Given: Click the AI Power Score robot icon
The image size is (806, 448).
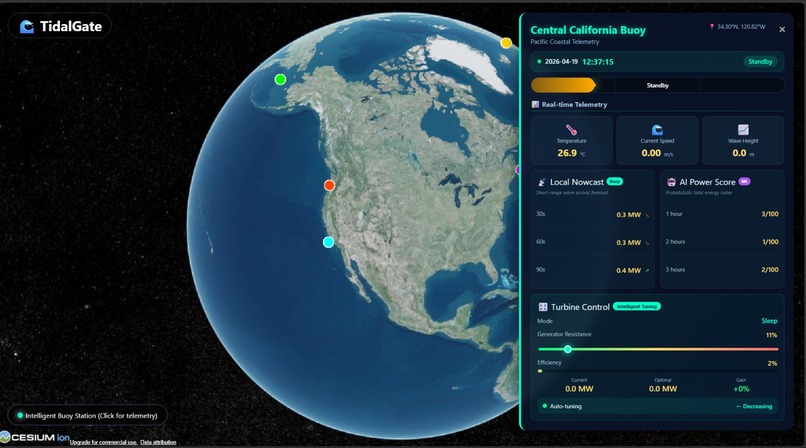Looking at the screenshot, I should 671,182.
